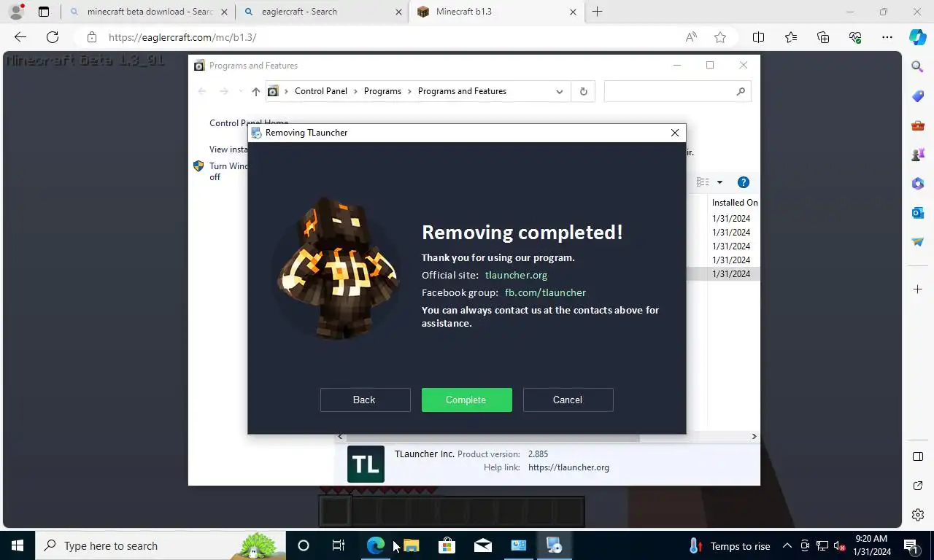934x560 pixels.
Task: Click the TLauncher TL logo in details pane
Action: coord(366,464)
